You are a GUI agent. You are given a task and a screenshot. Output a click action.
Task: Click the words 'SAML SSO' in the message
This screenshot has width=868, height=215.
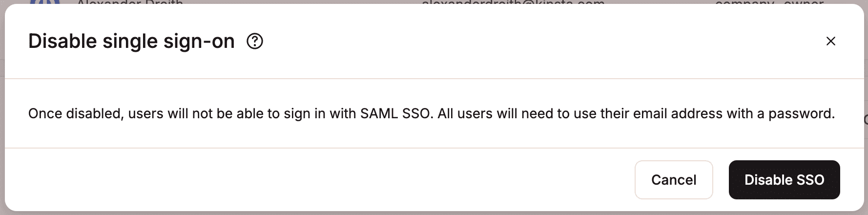coord(395,114)
